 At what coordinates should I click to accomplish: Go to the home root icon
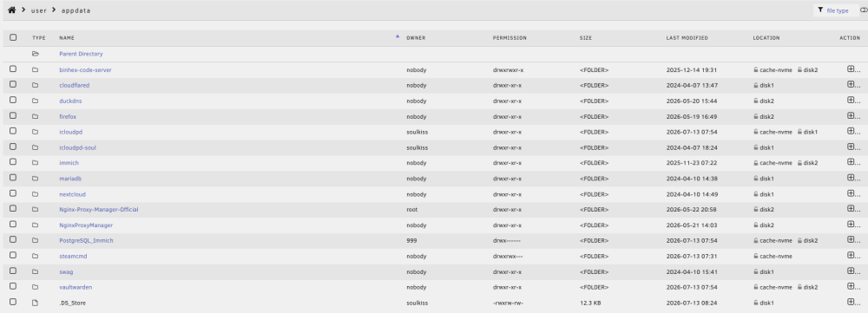(x=11, y=10)
